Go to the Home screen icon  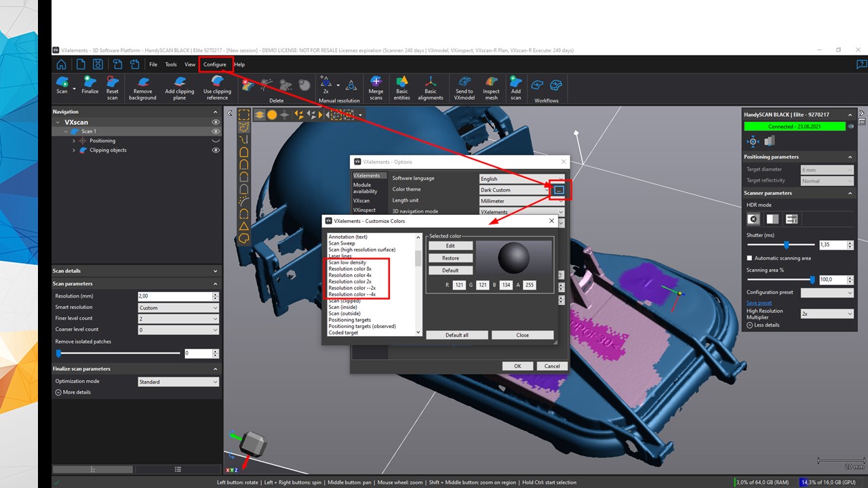62,64
